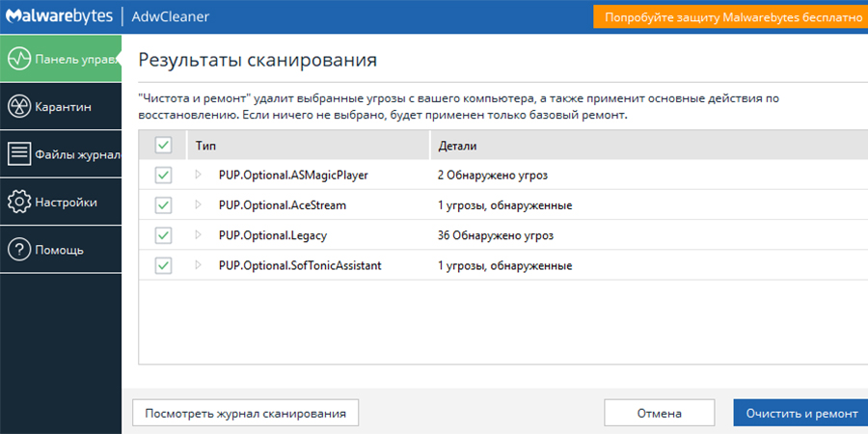Go to Панель управления section

(x=61, y=59)
